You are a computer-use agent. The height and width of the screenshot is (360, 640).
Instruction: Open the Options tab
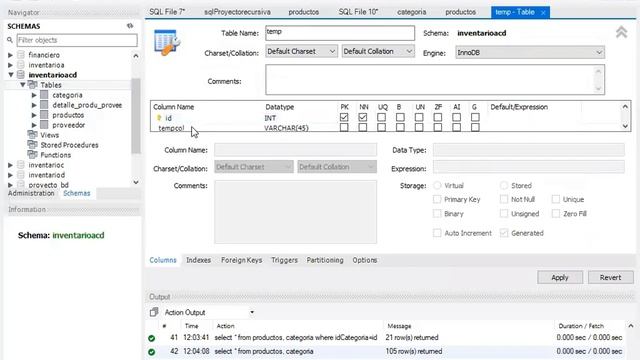pyautogui.click(x=364, y=260)
